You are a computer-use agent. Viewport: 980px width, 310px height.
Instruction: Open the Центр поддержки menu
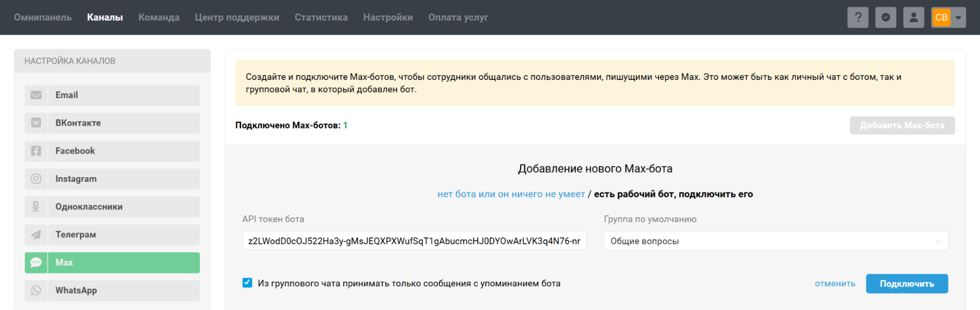tap(237, 17)
